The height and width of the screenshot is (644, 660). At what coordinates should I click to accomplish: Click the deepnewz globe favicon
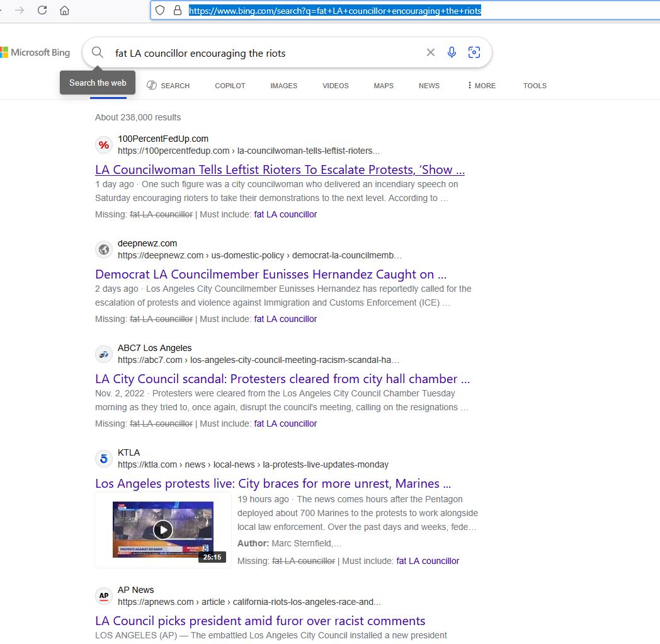pos(103,250)
